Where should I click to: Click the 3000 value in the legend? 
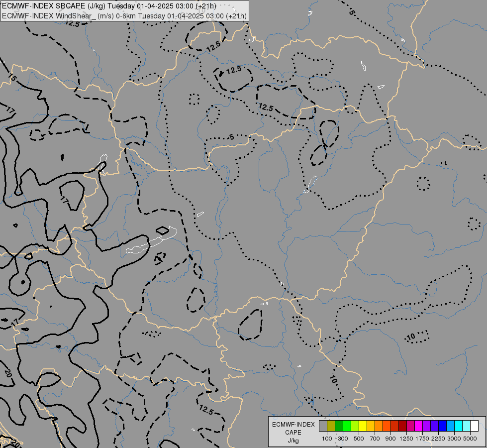(454, 439)
